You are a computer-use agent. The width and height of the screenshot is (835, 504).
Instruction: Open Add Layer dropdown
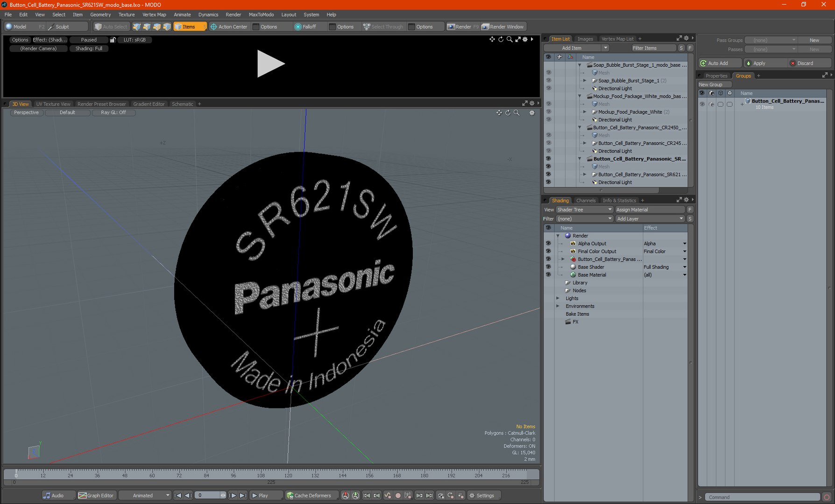pos(650,218)
